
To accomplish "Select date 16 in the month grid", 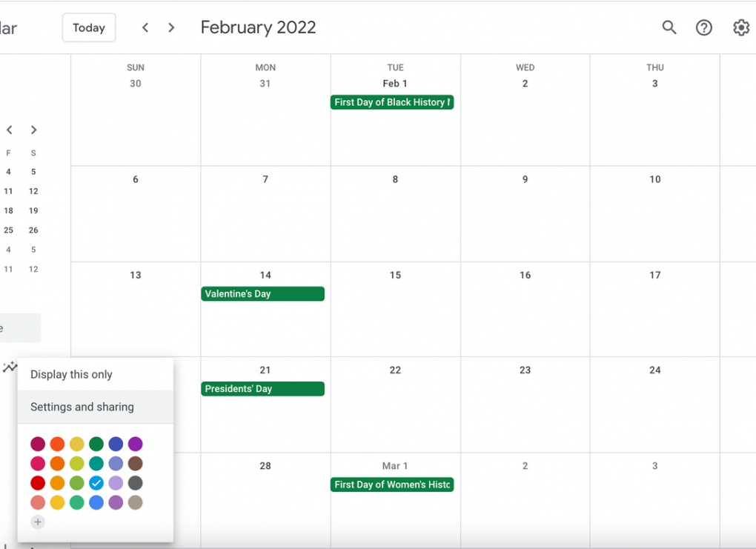I will coord(525,275).
